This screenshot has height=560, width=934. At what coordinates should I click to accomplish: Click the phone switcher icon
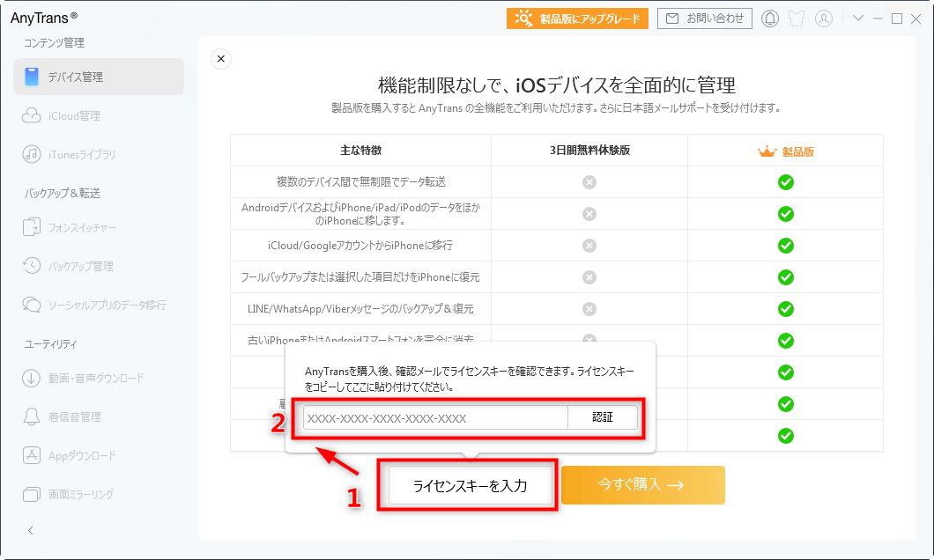pyautogui.click(x=31, y=227)
